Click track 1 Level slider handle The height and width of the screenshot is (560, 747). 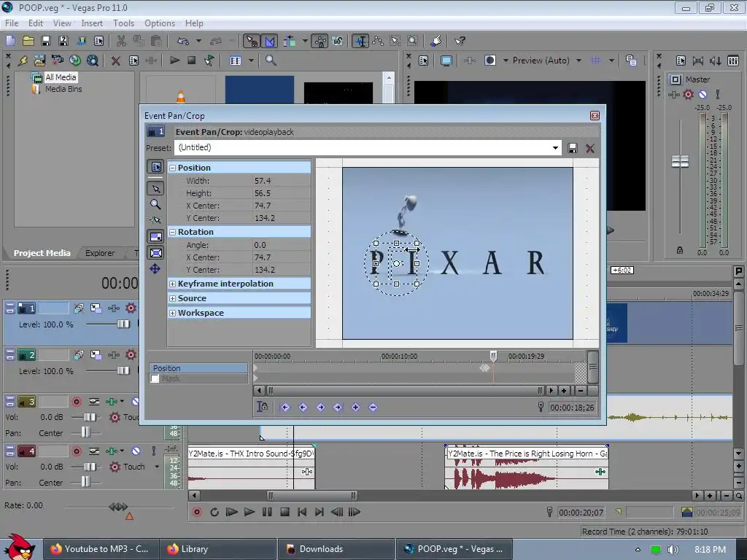click(123, 324)
